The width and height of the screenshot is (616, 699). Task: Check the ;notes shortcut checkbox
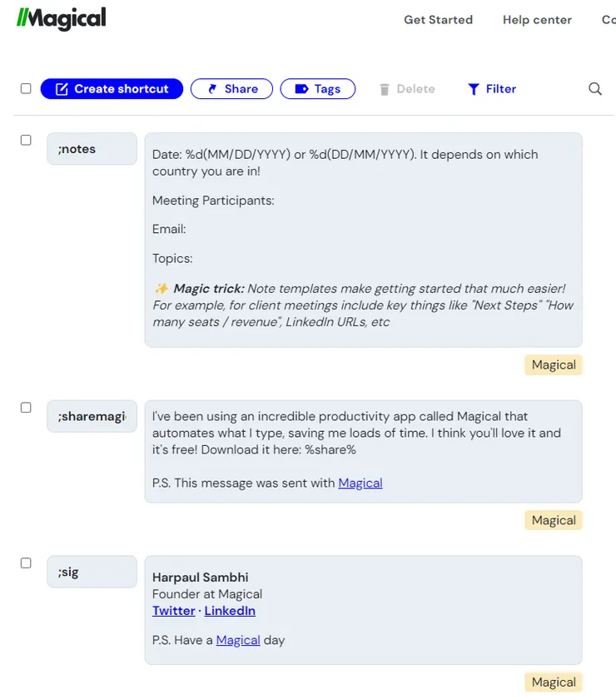pos(26,140)
